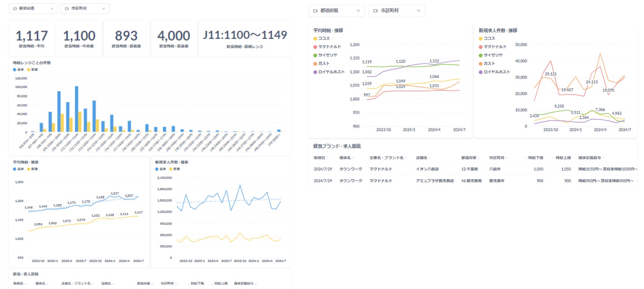Image resolution: width=644 pixels, height=289 pixels.
Task: Open 都道府県 filter dropdown in the left dashboard
Action: click(x=33, y=8)
